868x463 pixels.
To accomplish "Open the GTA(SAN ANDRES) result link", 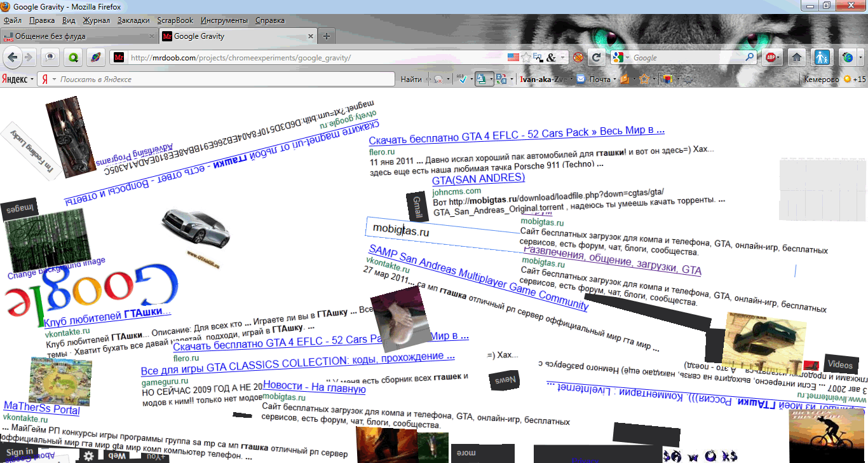I will tap(478, 179).
